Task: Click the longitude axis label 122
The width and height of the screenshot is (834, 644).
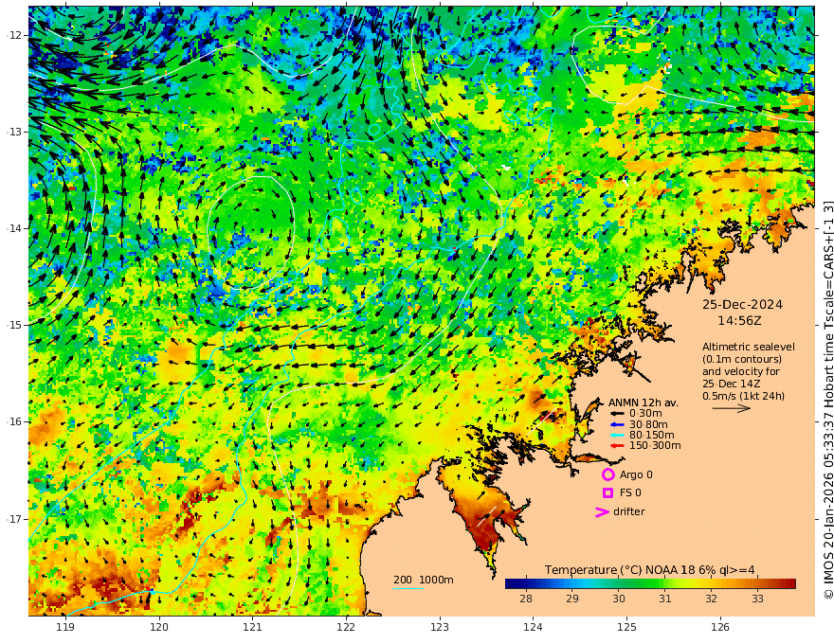Action: (346, 628)
